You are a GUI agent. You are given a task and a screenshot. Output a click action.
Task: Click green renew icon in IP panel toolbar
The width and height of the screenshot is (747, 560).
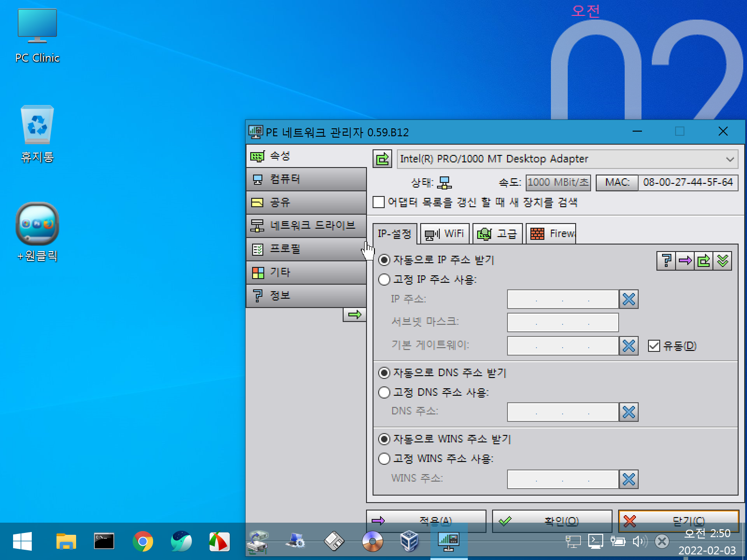point(704,260)
